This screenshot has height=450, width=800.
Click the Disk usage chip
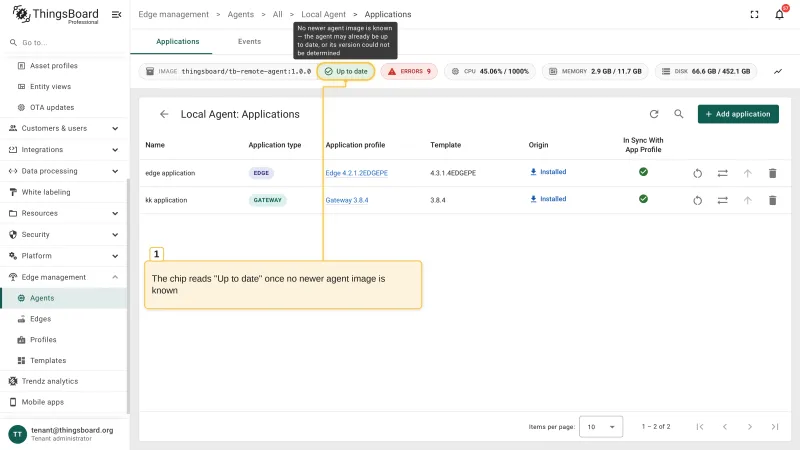(706, 71)
